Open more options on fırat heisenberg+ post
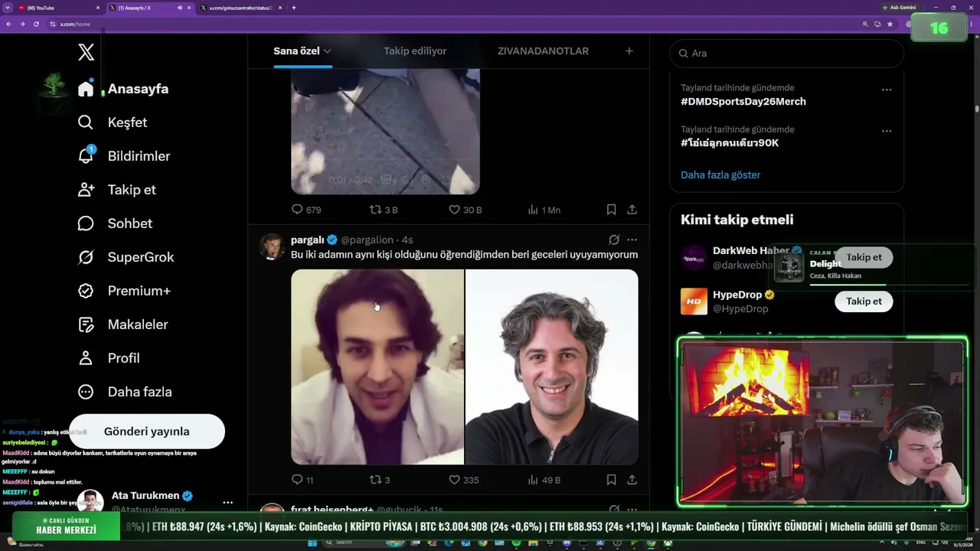The height and width of the screenshot is (551, 980). click(x=632, y=509)
